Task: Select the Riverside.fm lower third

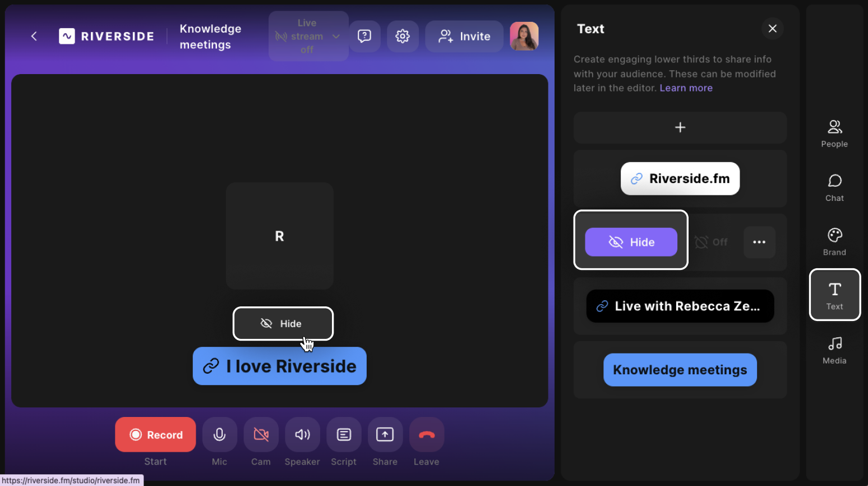Action: coord(680,178)
